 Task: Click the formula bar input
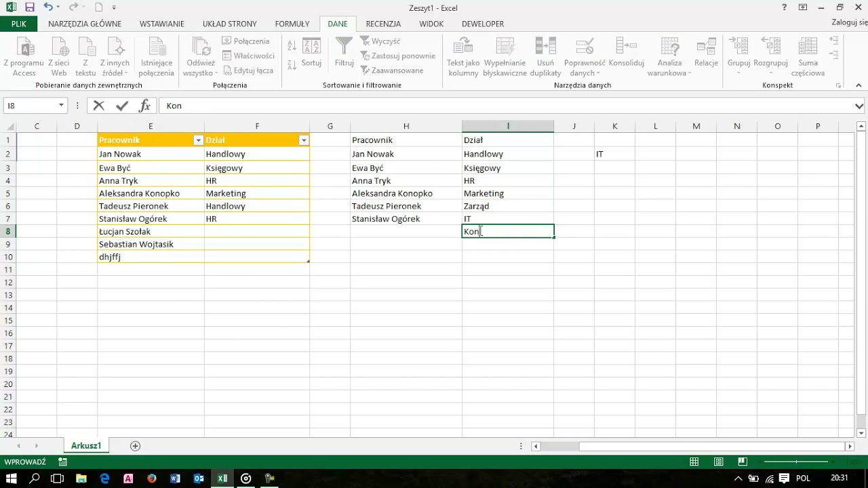505,106
